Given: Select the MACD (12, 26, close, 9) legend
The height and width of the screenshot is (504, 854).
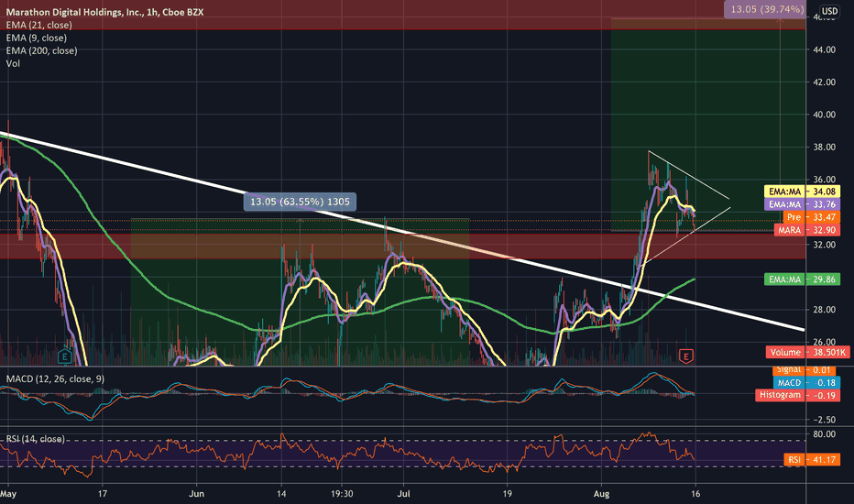Looking at the screenshot, I should (55, 378).
